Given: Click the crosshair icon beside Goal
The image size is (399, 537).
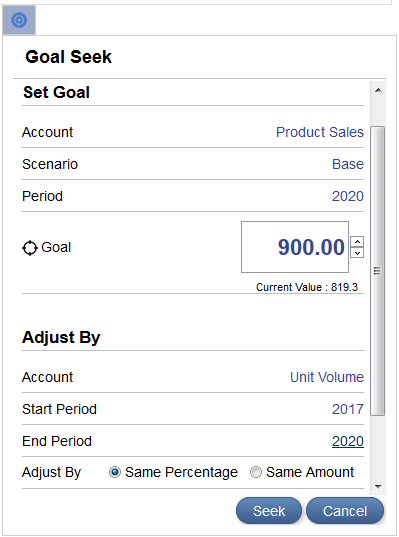Looking at the screenshot, I should point(29,248).
